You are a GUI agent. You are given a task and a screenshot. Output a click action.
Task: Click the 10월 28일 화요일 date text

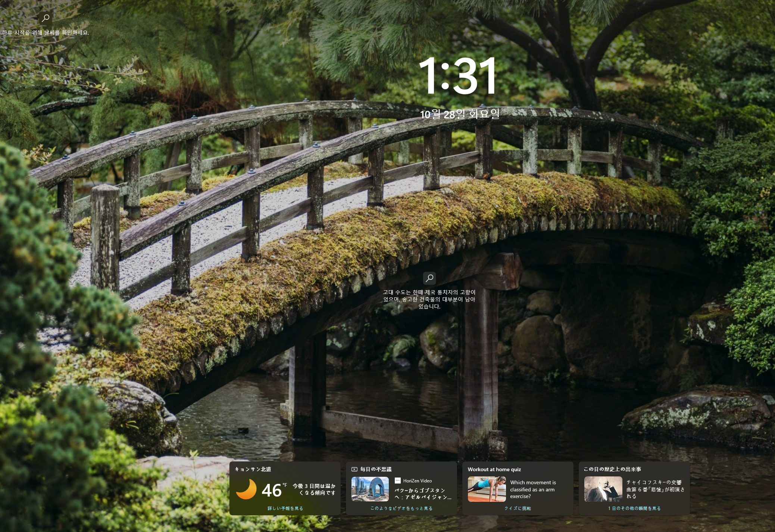(460, 114)
